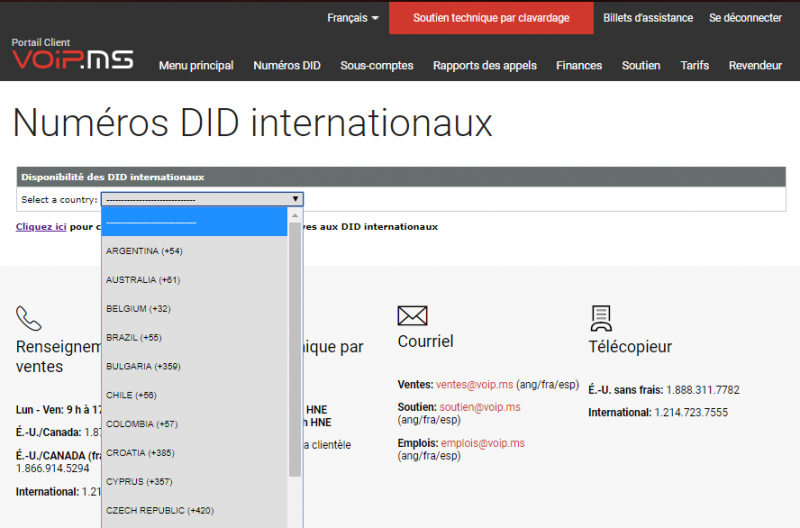Viewport: 800px width, 528px height.
Task: Click the VoIP.ms logo
Action: coord(72,60)
